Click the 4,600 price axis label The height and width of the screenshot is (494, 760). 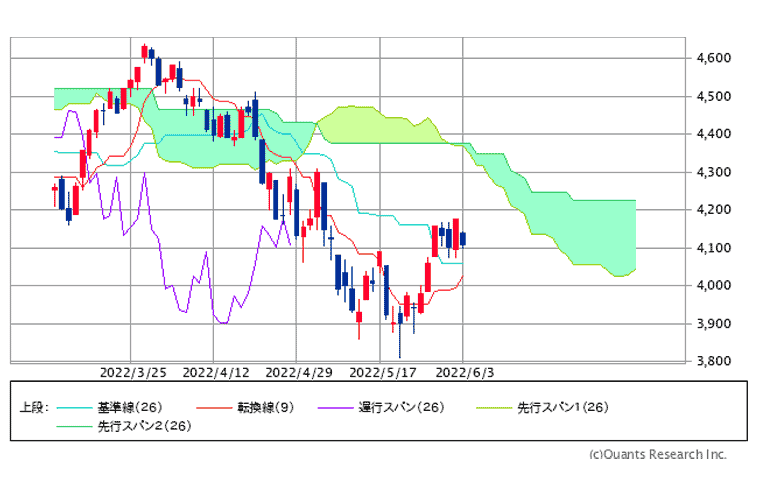click(x=715, y=59)
